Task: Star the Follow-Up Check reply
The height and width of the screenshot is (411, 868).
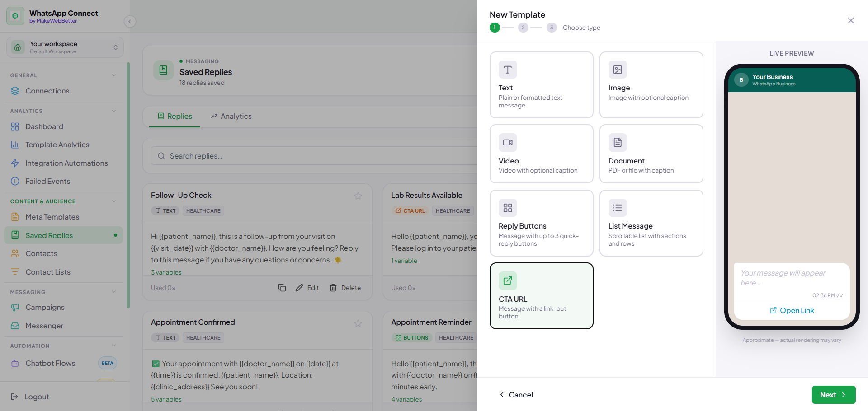Action: pos(358,196)
